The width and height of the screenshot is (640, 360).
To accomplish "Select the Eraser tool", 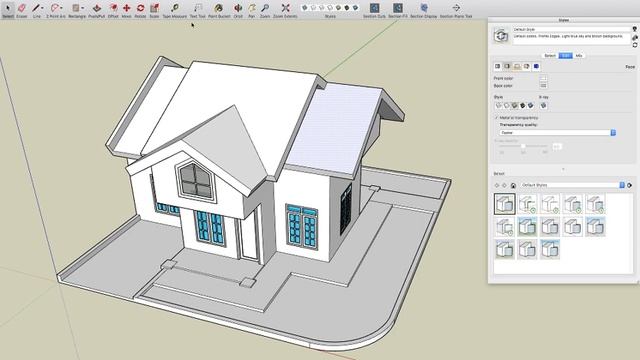I will coord(22,8).
